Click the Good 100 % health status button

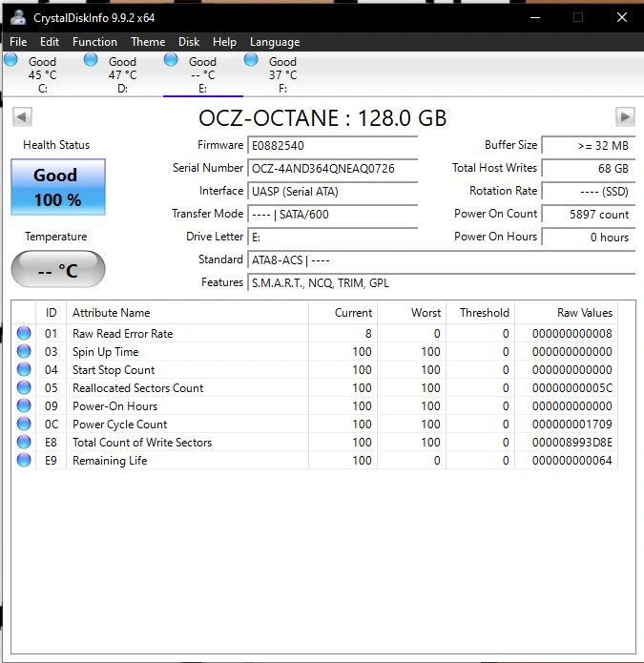pyautogui.click(x=58, y=187)
